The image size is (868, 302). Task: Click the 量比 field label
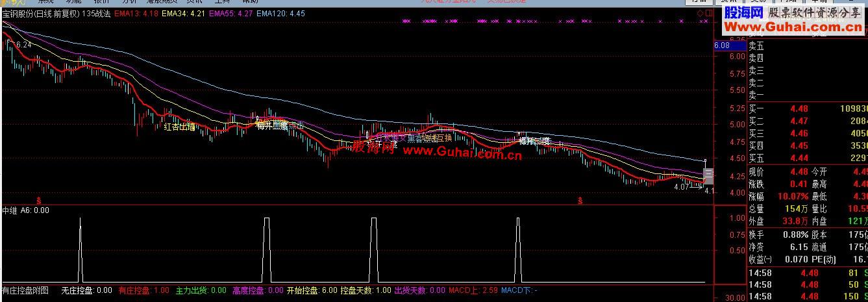pos(819,209)
